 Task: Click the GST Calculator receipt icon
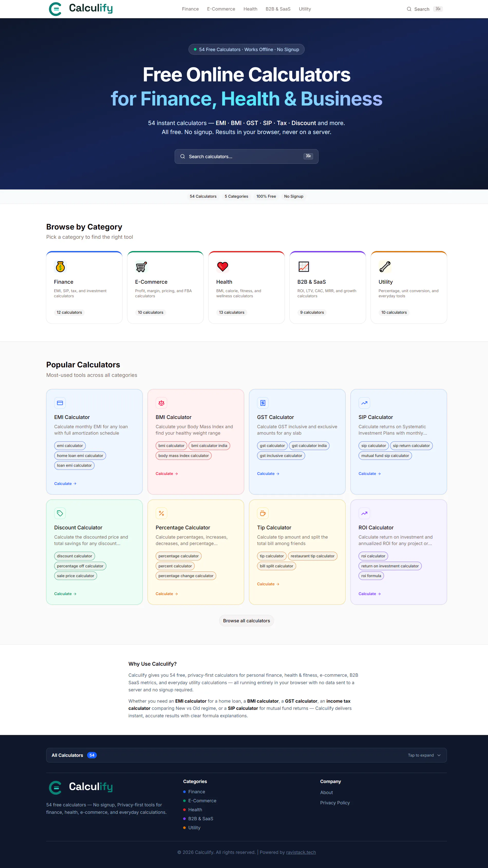pyautogui.click(x=263, y=403)
